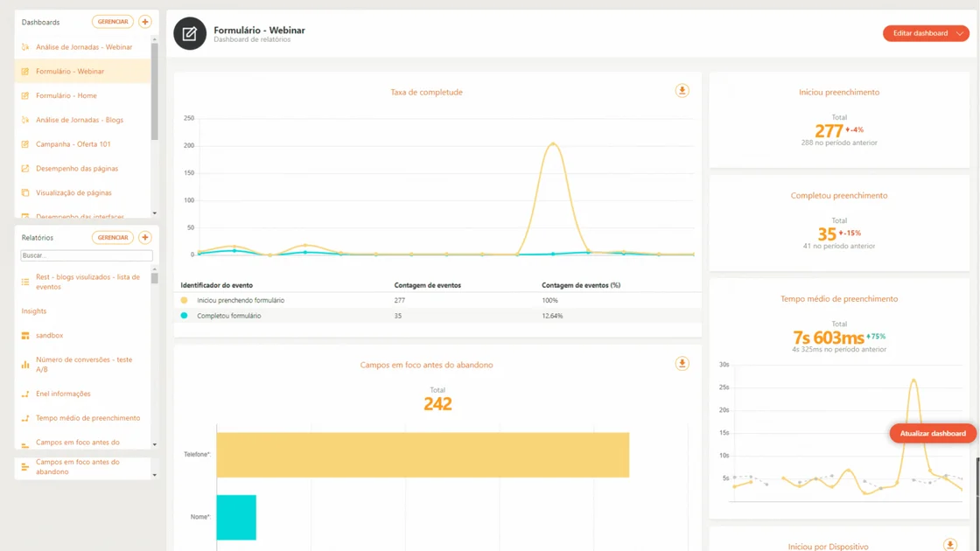Screen dimensions: 980x551
Task: Click the 100% value in the table
Action: 550,301
